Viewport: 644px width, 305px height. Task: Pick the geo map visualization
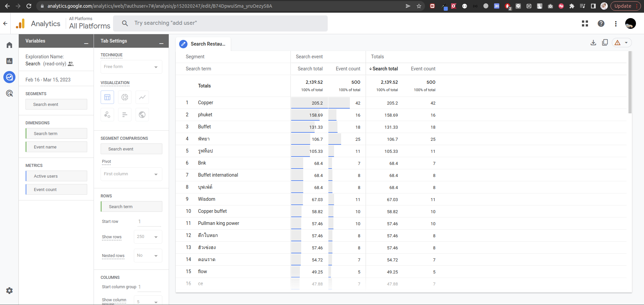(x=142, y=115)
